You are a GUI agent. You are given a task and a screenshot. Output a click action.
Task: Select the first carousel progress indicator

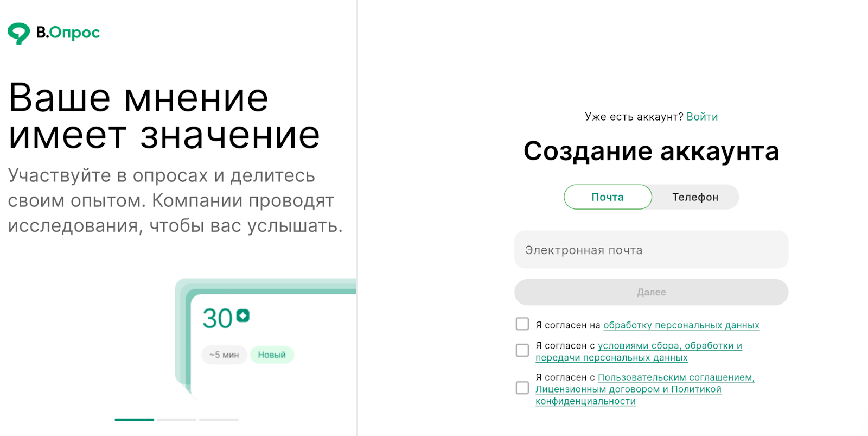click(134, 420)
